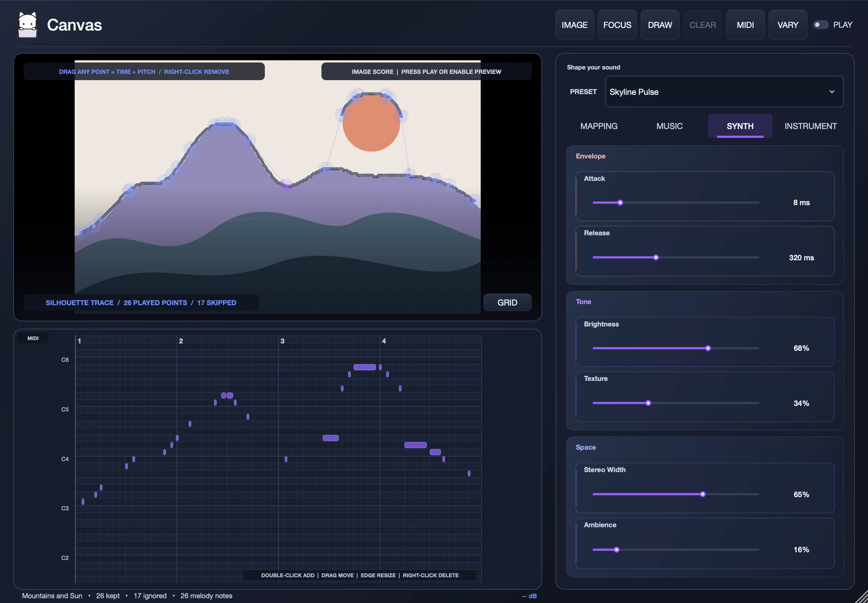Switch to the MAPPING tab
The width and height of the screenshot is (868, 603).
tap(598, 126)
